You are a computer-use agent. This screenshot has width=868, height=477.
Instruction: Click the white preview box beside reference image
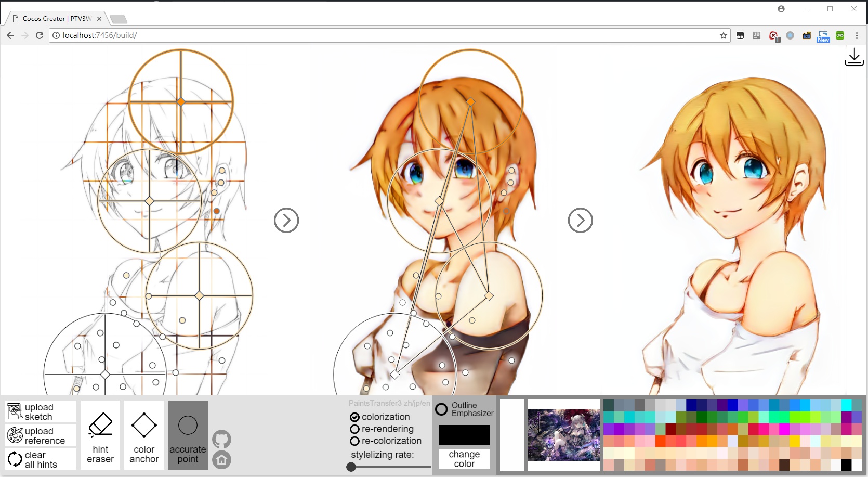(512, 435)
